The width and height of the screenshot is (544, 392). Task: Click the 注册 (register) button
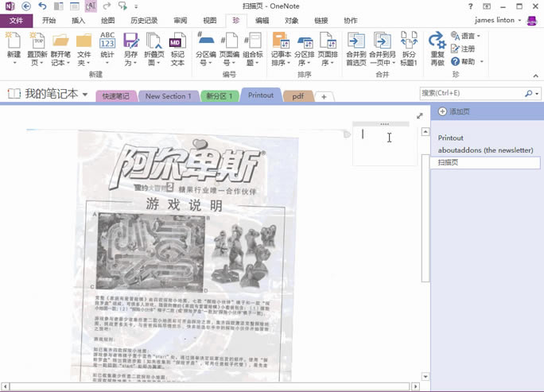tap(464, 49)
